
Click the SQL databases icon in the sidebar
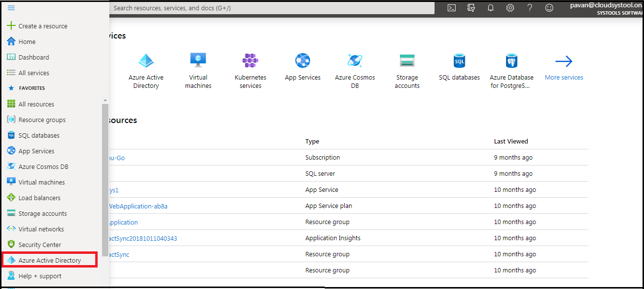tap(11, 135)
